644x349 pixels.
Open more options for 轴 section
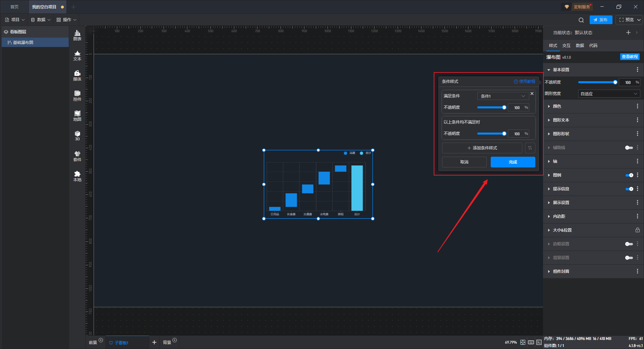[x=637, y=161]
